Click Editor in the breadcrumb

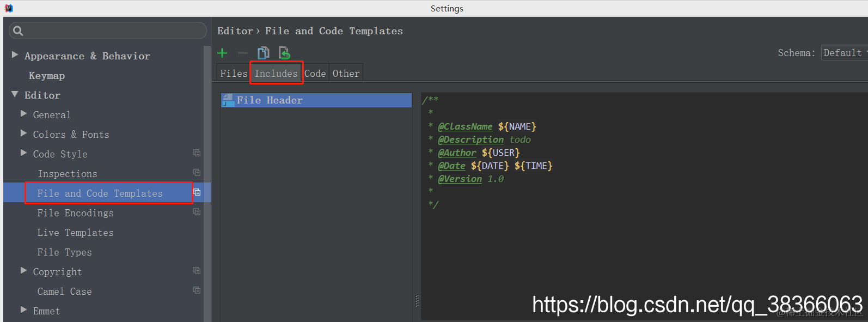[x=235, y=31]
